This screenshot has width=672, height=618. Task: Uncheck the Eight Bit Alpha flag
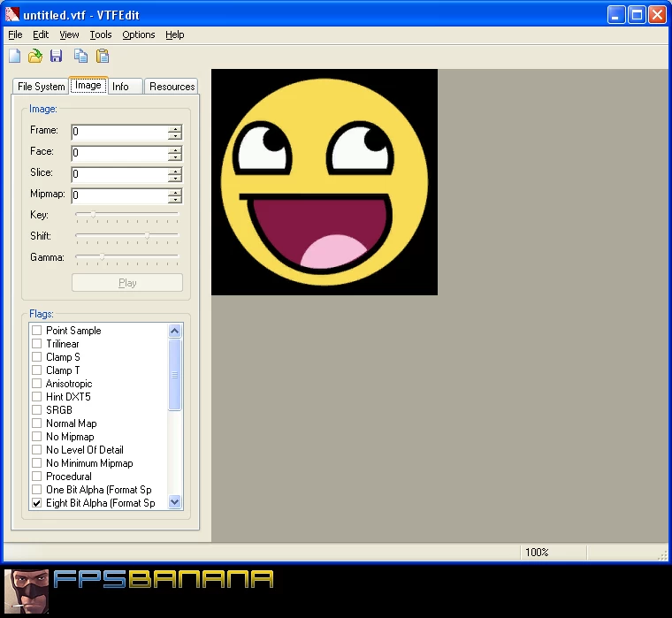[37, 503]
